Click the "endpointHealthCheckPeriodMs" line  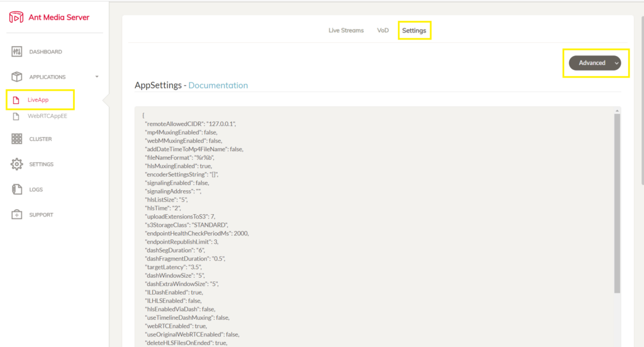click(x=197, y=234)
